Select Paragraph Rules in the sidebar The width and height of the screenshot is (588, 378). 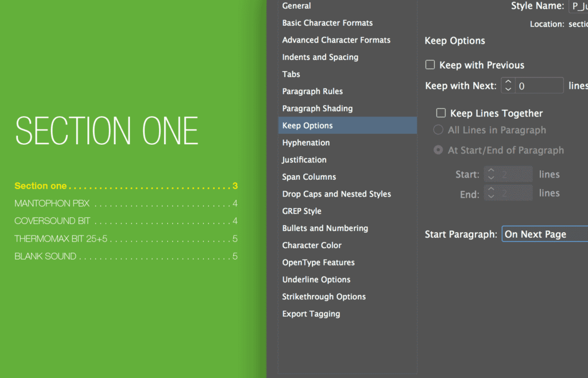[x=312, y=91]
